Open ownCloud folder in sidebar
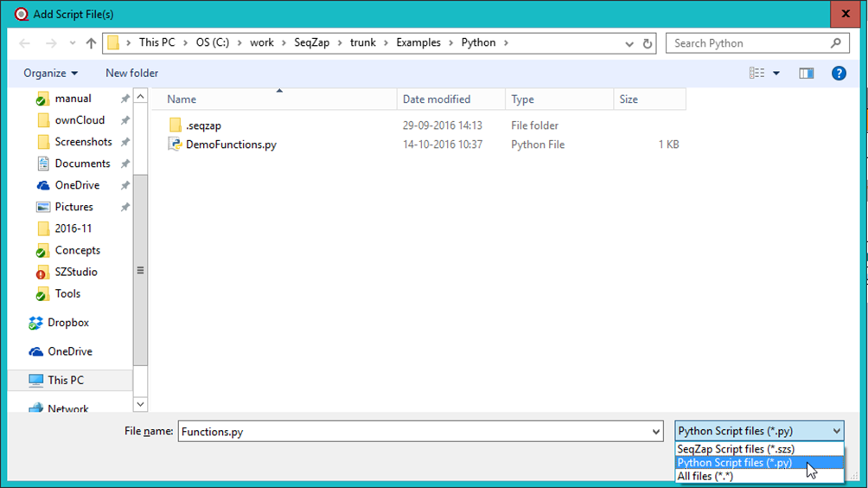868x488 pixels. click(x=80, y=120)
